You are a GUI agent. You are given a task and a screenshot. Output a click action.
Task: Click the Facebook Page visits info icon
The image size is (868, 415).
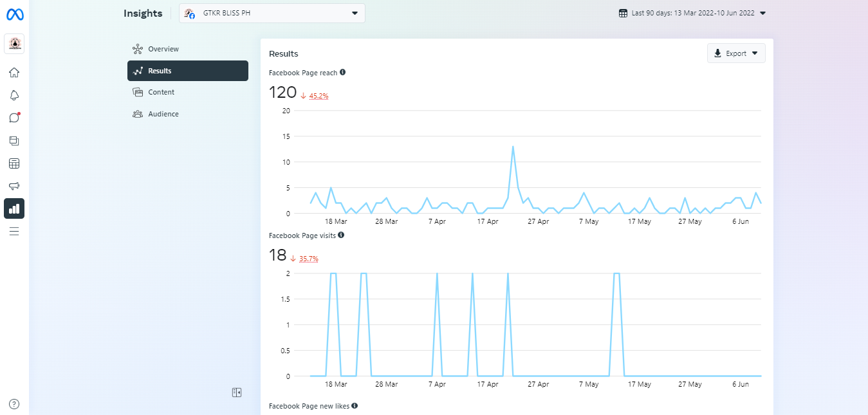coord(341,235)
